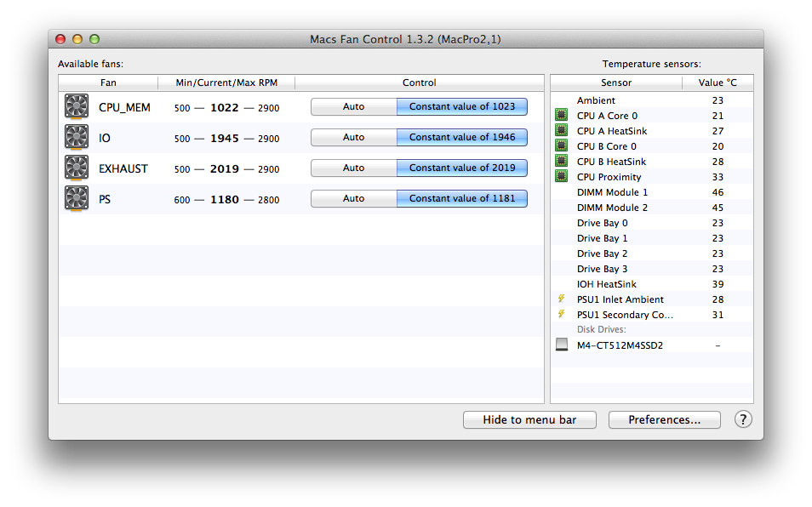Click the Control column header
The width and height of the screenshot is (812, 507).
pyautogui.click(x=420, y=83)
